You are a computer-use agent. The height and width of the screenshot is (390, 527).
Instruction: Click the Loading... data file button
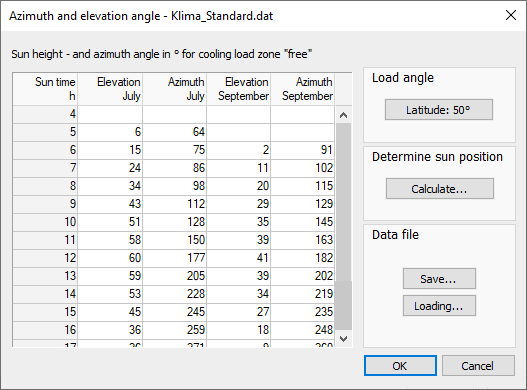(439, 306)
